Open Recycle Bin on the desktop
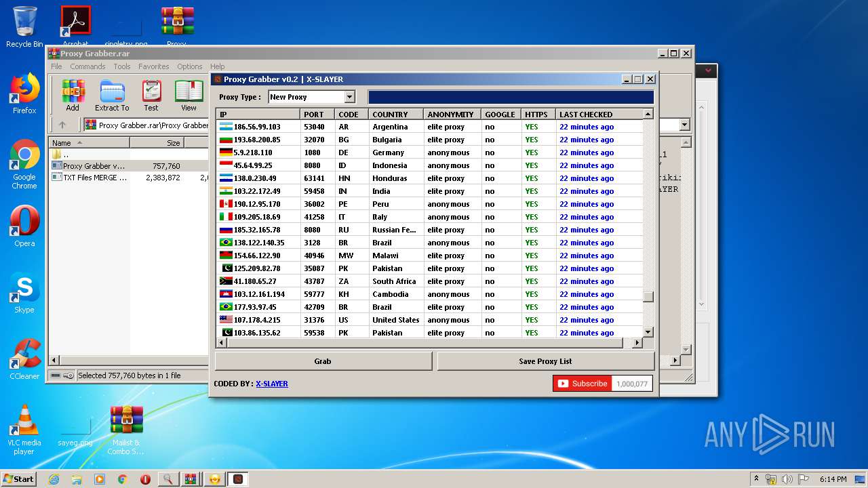This screenshot has width=868, height=488. click(x=24, y=27)
